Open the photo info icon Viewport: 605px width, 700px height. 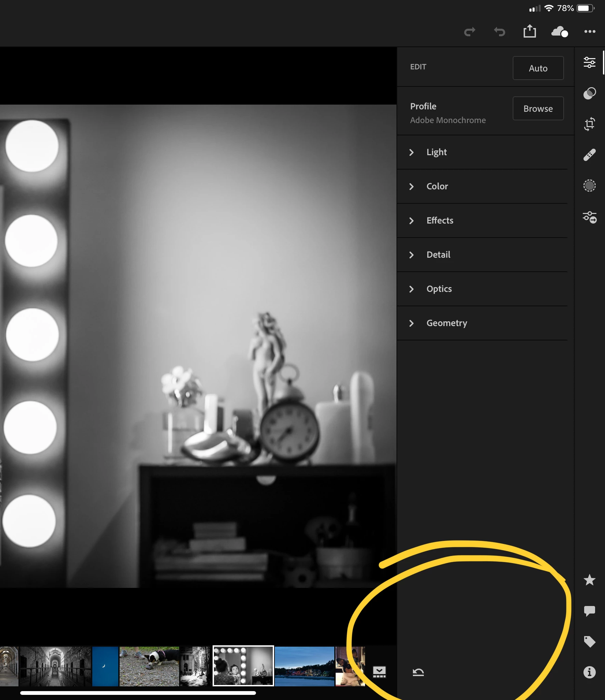click(x=590, y=672)
